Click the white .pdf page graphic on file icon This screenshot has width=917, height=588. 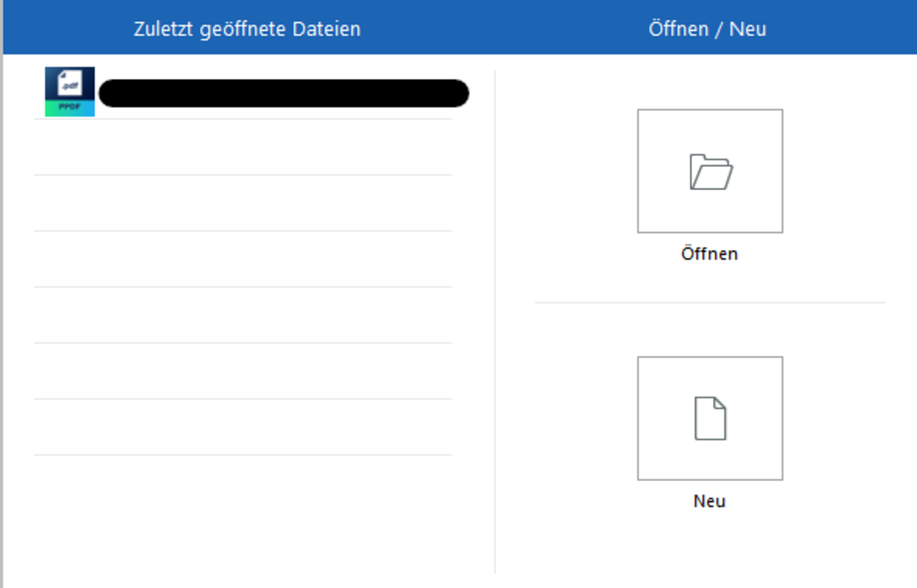tap(70, 84)
